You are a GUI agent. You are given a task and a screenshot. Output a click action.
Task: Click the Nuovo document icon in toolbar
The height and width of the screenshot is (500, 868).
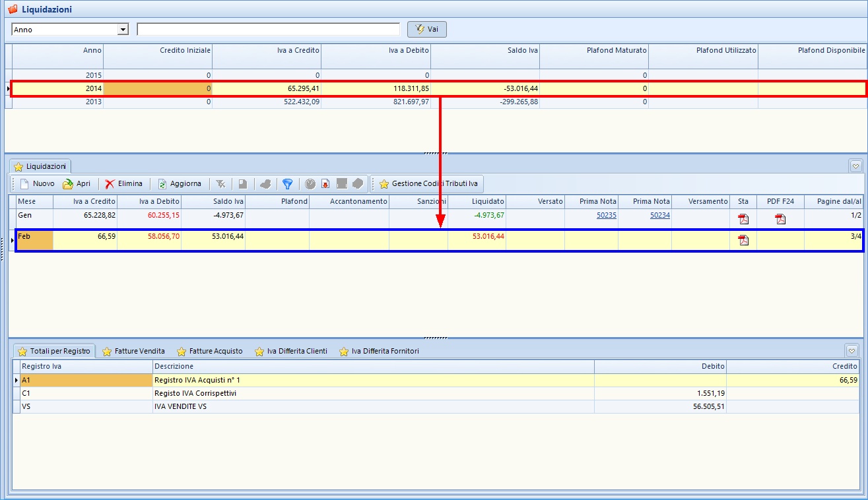24,184
